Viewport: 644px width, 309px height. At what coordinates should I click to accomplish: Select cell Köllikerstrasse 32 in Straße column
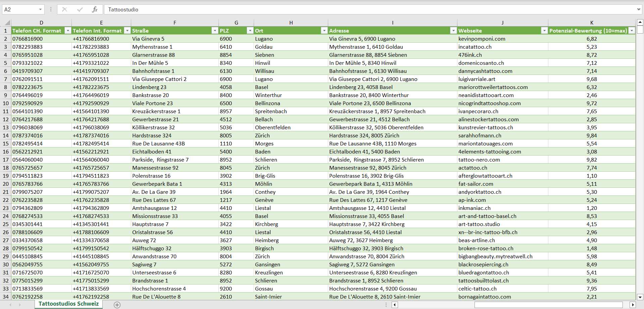point(175,127)
